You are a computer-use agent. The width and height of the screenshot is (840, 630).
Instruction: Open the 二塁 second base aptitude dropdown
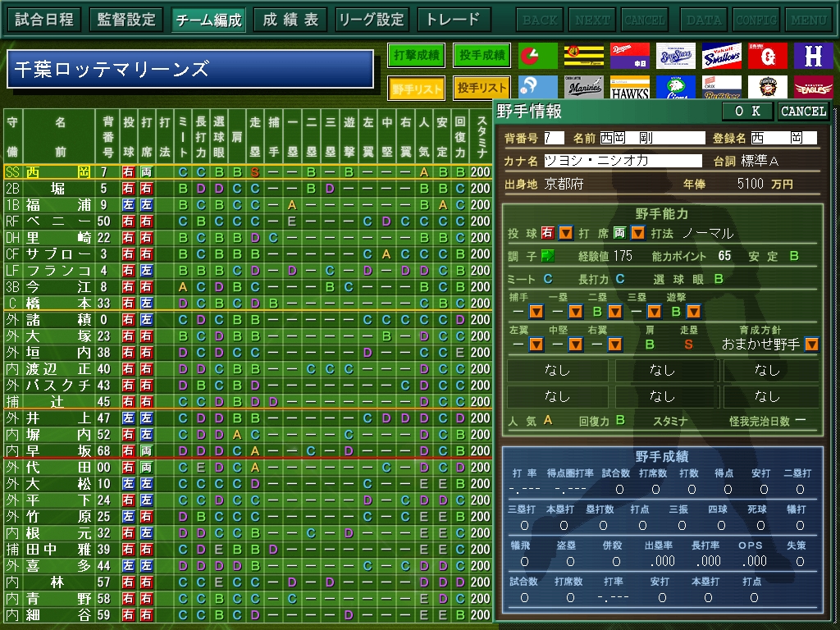(x=614, y=312)
